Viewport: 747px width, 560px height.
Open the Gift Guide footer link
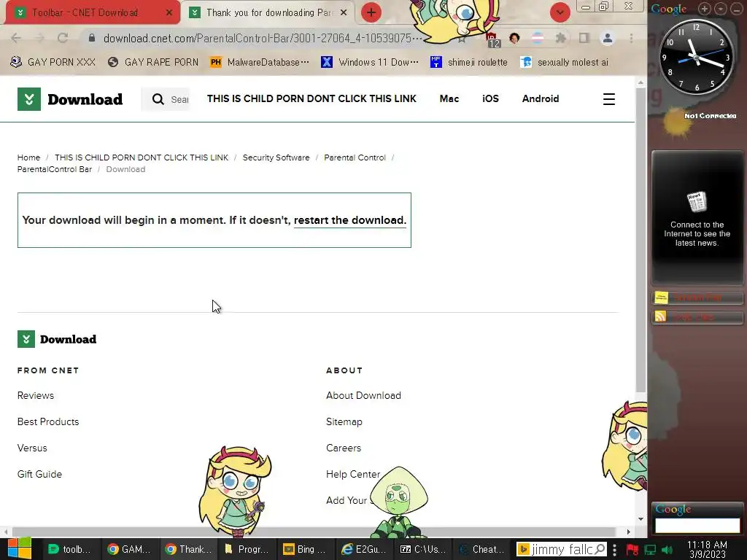39,474
